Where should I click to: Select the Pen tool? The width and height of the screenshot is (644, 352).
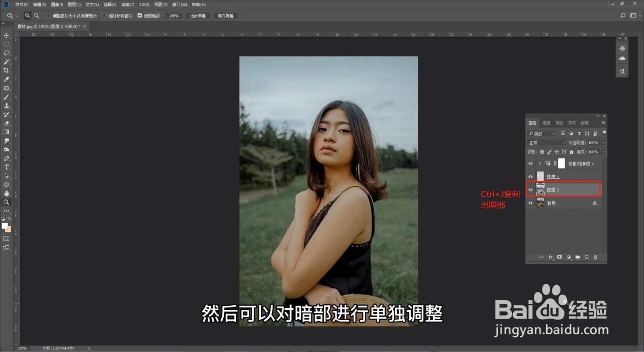6,159
